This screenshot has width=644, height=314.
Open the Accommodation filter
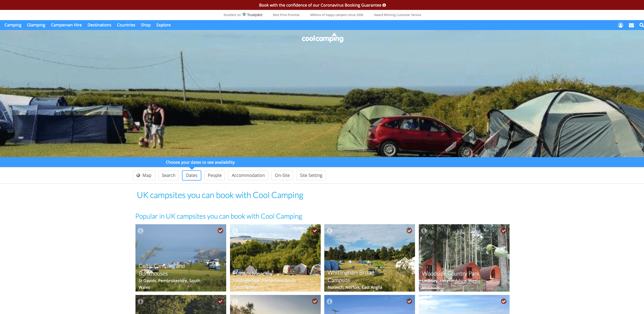(248, 175)
